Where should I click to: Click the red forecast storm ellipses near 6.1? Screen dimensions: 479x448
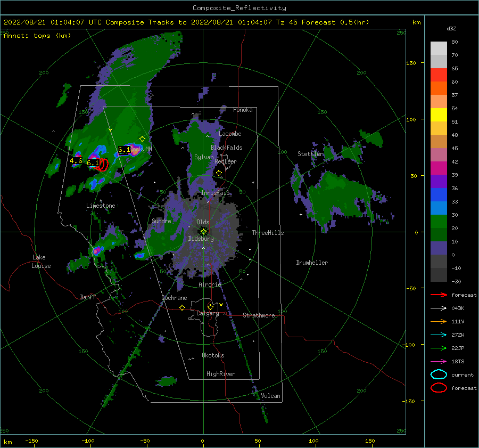point(103,165)
